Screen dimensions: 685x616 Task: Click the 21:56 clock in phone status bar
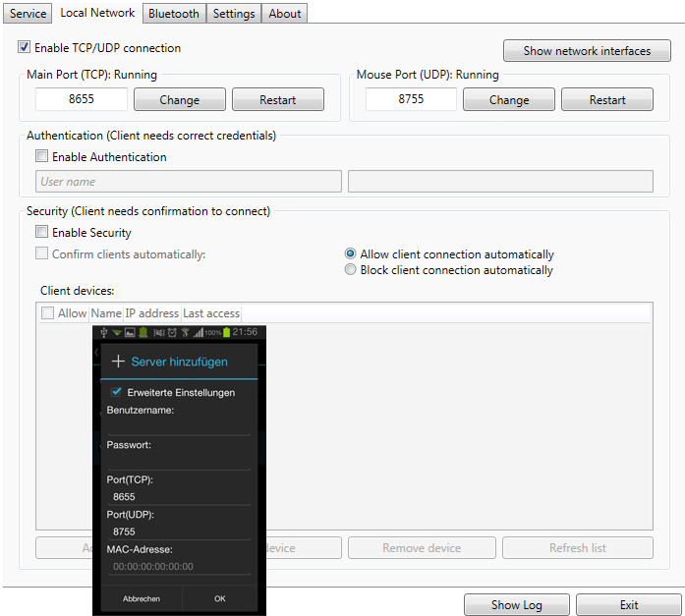click(245, 332)
